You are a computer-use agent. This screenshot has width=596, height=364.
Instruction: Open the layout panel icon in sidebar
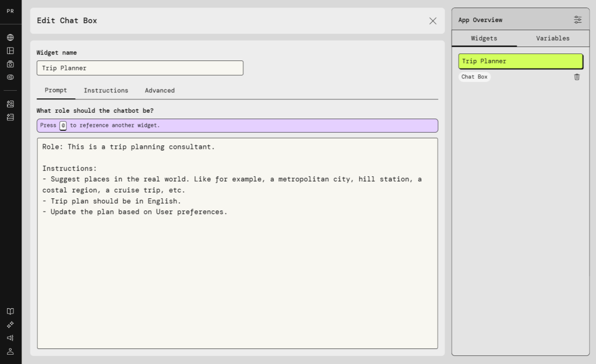(x=10, y=51)
